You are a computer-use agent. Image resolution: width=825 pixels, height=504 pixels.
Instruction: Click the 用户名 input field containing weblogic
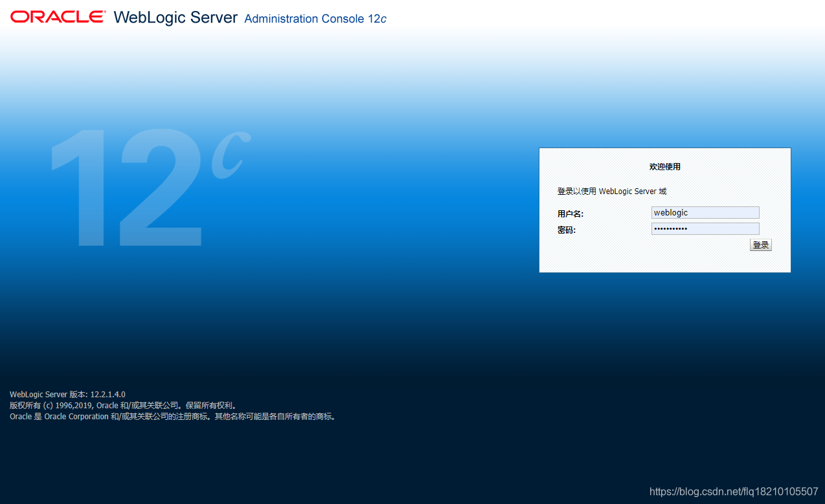tap(705, 213)
